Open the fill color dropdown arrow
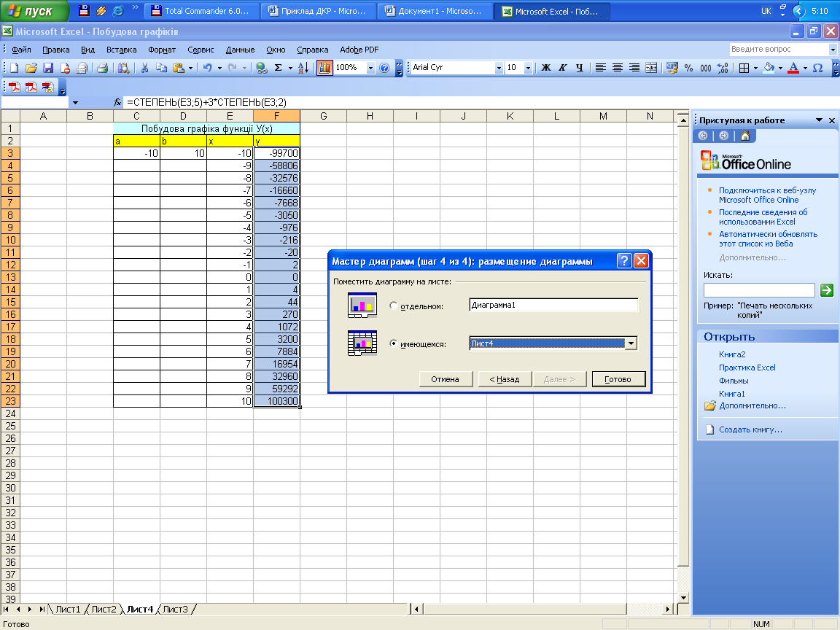The height and width of the screenshot is (630, 840). coord(780,68)
